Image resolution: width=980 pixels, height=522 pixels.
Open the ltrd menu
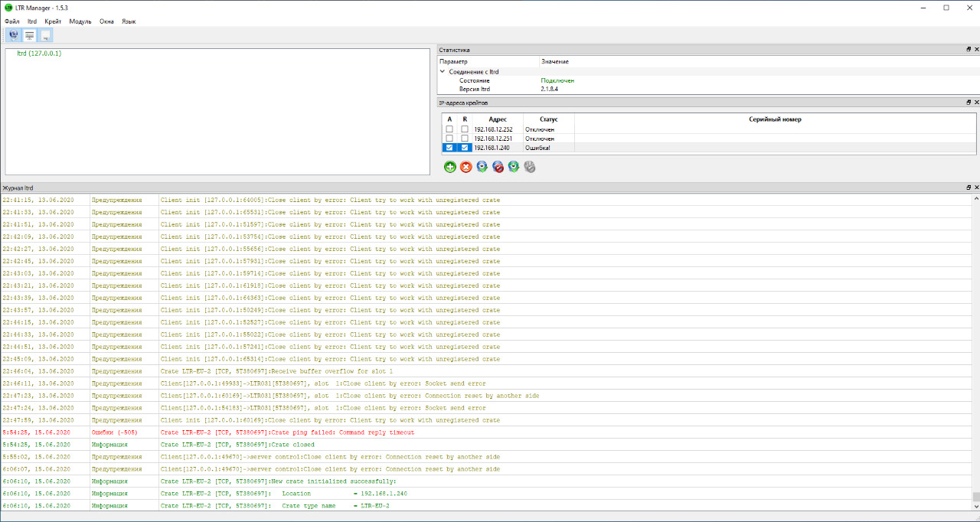[32, 21]
